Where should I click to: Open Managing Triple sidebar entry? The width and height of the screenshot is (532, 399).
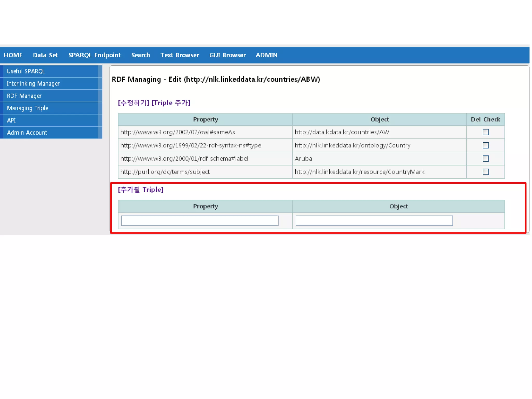pos(28,108)
